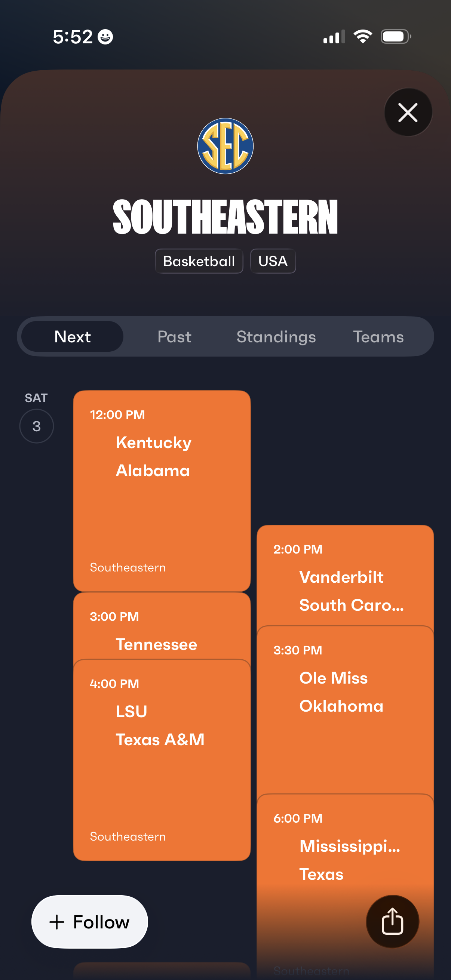451x980 pixels.
Task: Select the Next tab
Action: point(72,337)
